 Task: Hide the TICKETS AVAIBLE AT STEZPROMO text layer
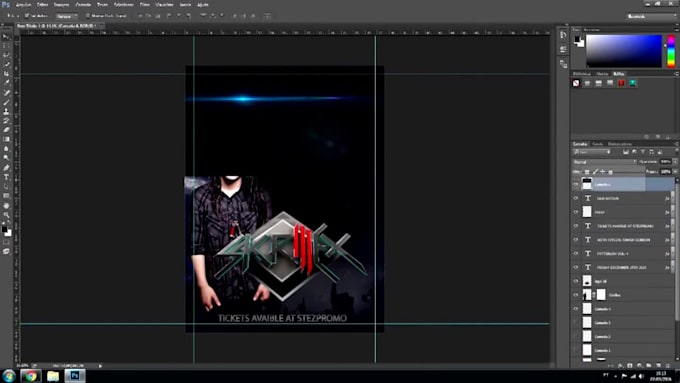click(576, 226)
